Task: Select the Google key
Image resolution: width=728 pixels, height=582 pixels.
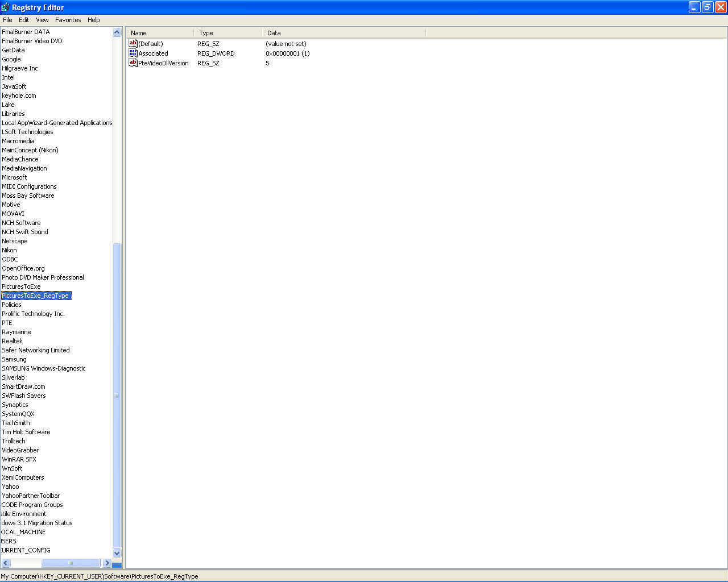Action: click(11, 59)
